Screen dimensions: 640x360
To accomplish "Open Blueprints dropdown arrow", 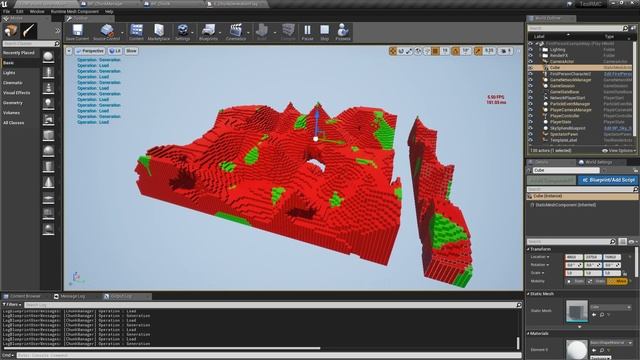I will (220, 32).
